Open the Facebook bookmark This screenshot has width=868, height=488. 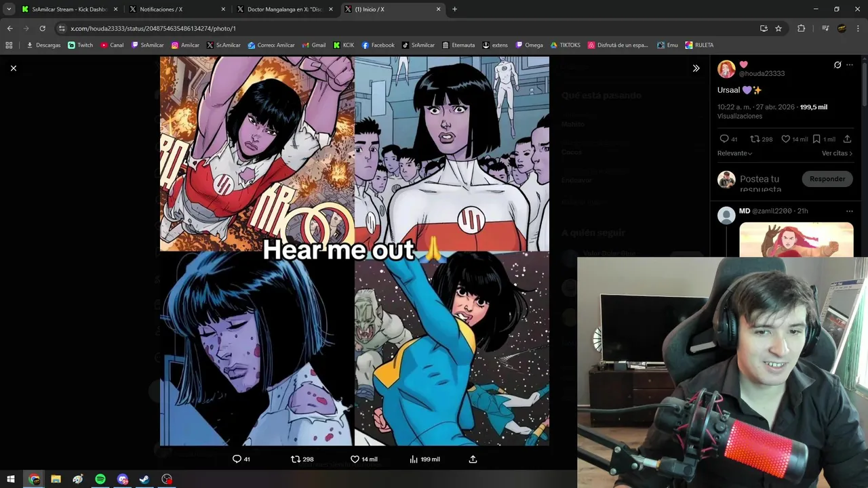pyautogui.click(x=378, y=45)
